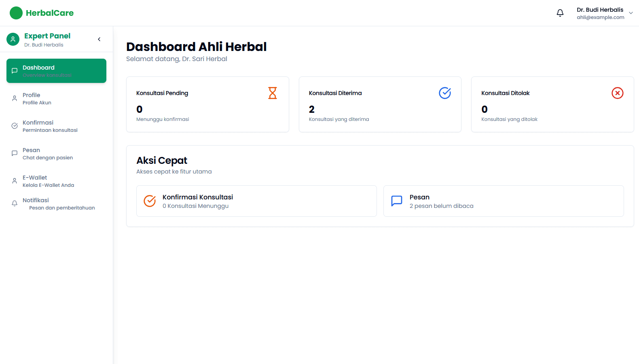This screenshot has width=639, height=364.
Task: Click the orange check icon beside Konfirmasi Konsultasi
Action: coord(150,201)
